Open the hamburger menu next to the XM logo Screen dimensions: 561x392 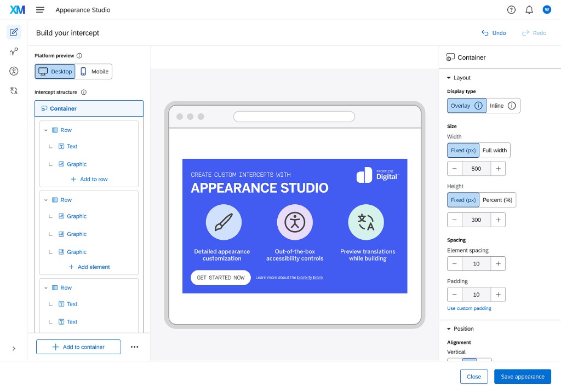point(39,9)
